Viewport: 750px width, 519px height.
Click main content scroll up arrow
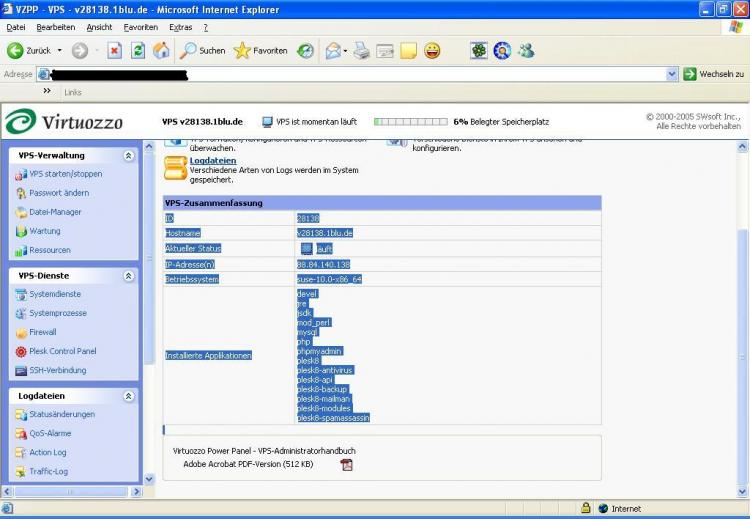pyautogui.click(x=742, y=146)
